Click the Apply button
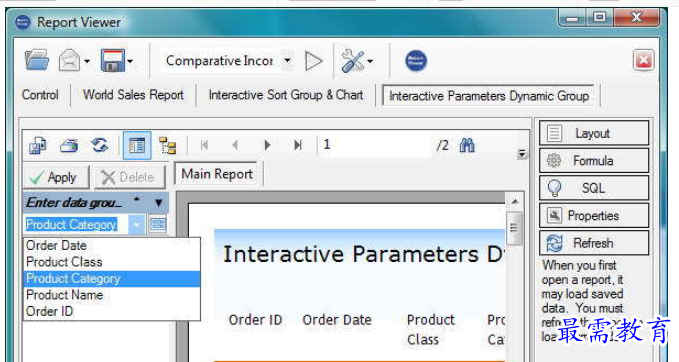The height and width of the screenshot is (362, 679). (x=56, y=177)
